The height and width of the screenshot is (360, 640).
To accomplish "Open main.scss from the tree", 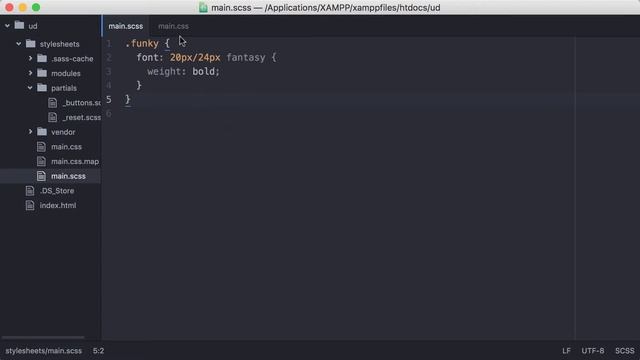I will [x=68, y=176].
